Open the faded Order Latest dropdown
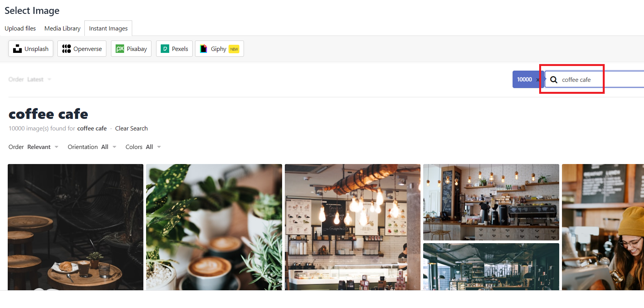The width and height of the screenshot is (644, 308). click(30, 80)
